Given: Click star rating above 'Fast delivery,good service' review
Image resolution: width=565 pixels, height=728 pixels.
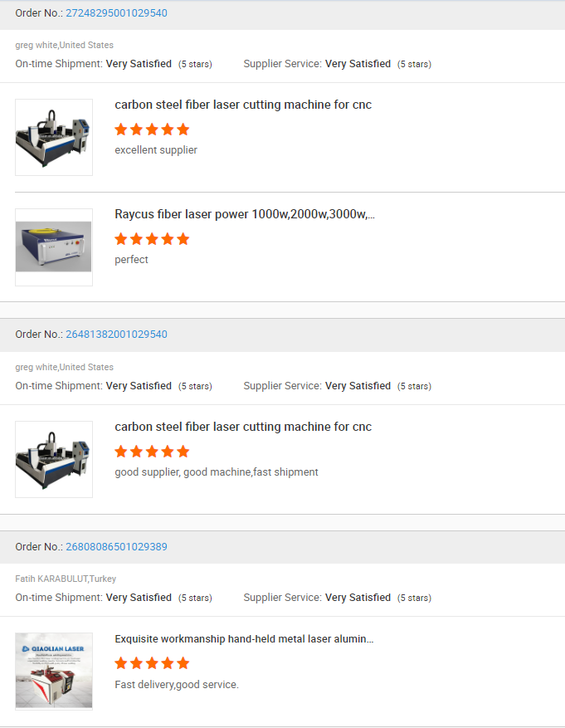Looking at the screenshot, I should pos(152,663).
